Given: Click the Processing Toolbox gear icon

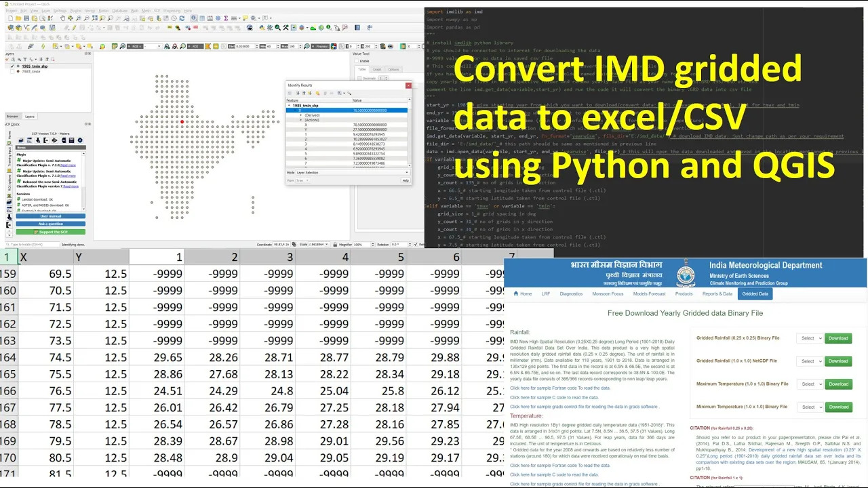Looking at the screenshot, I should pyautogui.click(x=218, y=18).
